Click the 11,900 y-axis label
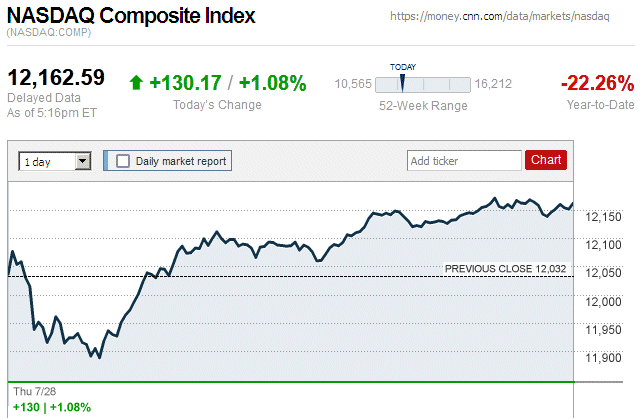 (x=602, y=358)
